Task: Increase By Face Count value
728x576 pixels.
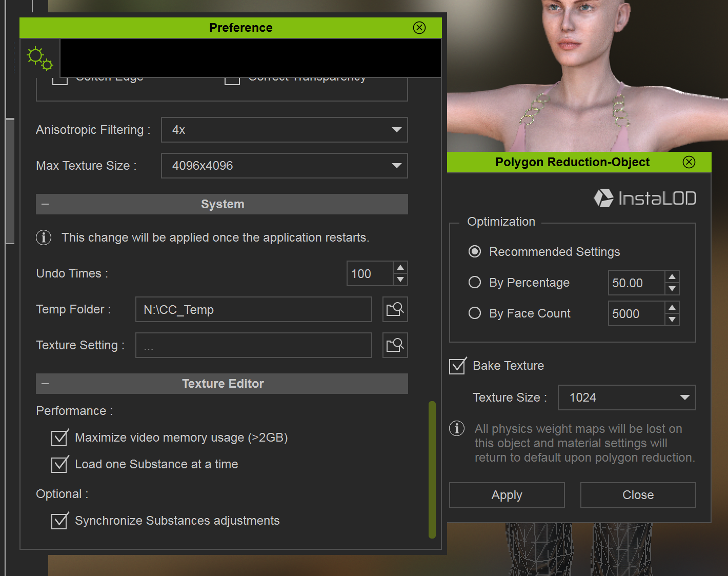Action: click(672, 307)
